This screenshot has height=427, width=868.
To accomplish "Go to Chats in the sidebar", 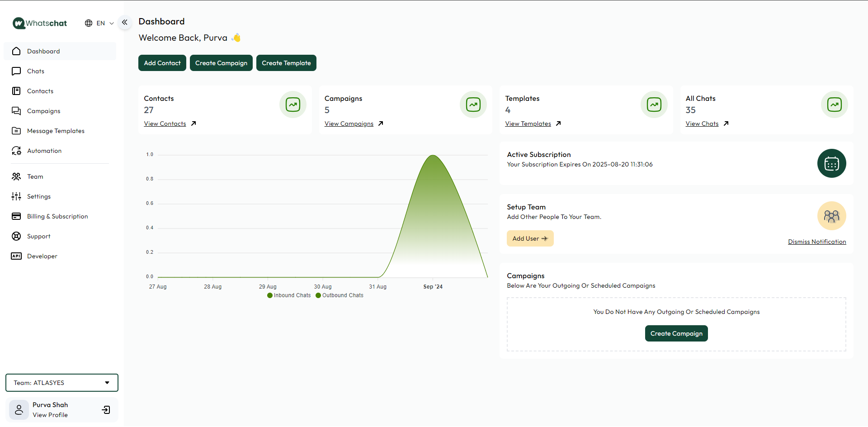I will (x=60, y=71).
